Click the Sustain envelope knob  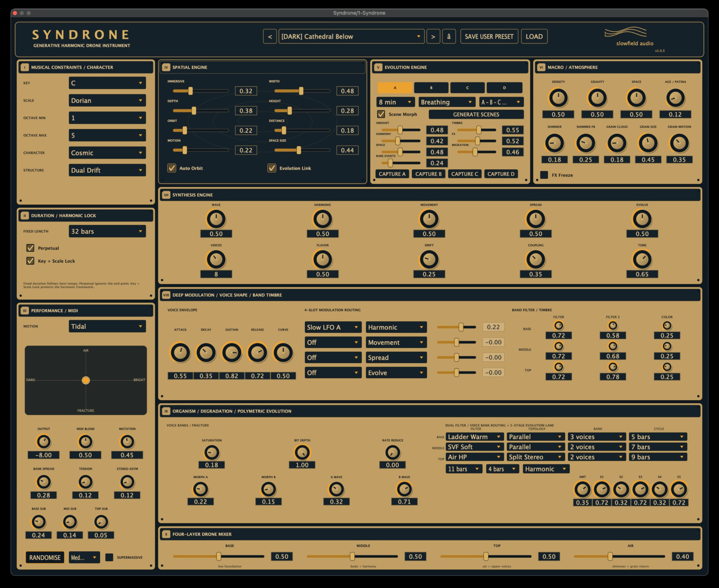pos(231,352)
